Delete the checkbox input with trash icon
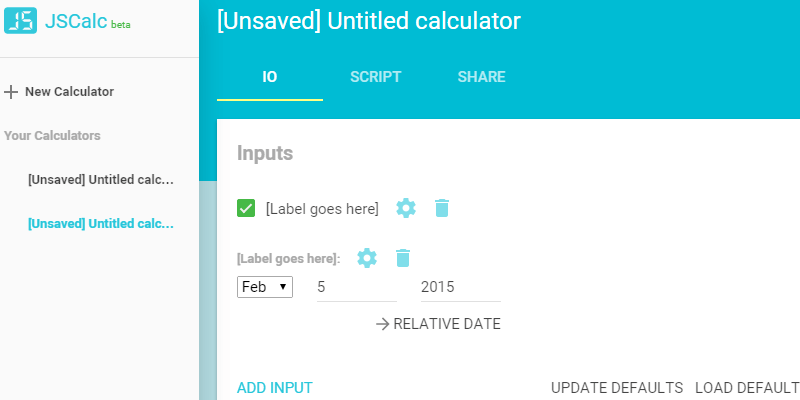This screenshot has height=400, width=800. coord(441,208)
